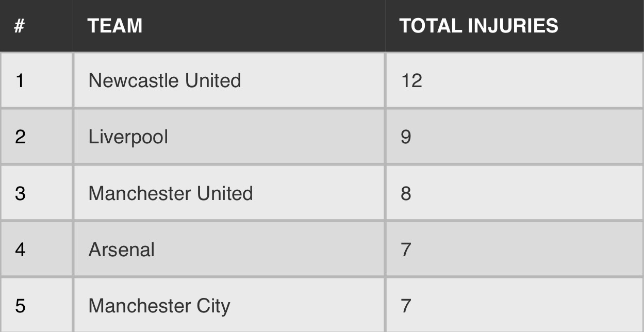
Task: Select the Manchester United team cell
Action: (229, 193)
